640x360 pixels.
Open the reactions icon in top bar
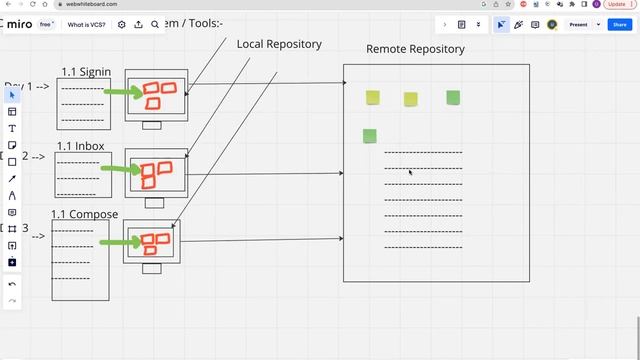[518, 24]
